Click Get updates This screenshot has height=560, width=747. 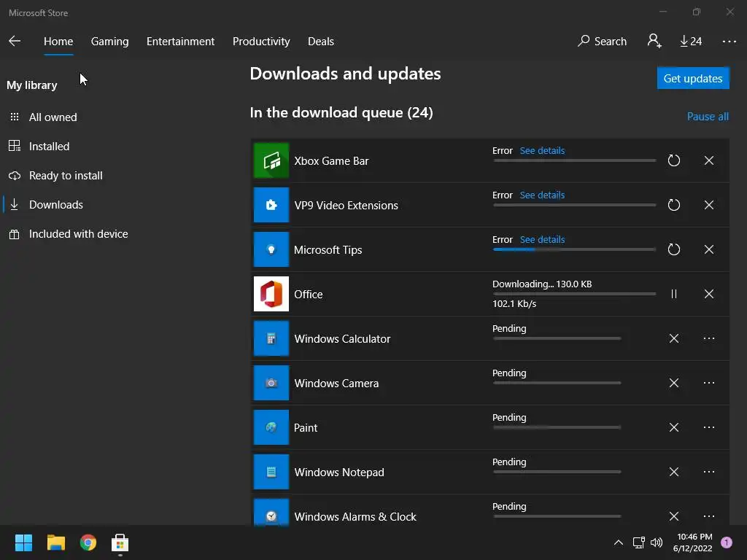[693, 78]
